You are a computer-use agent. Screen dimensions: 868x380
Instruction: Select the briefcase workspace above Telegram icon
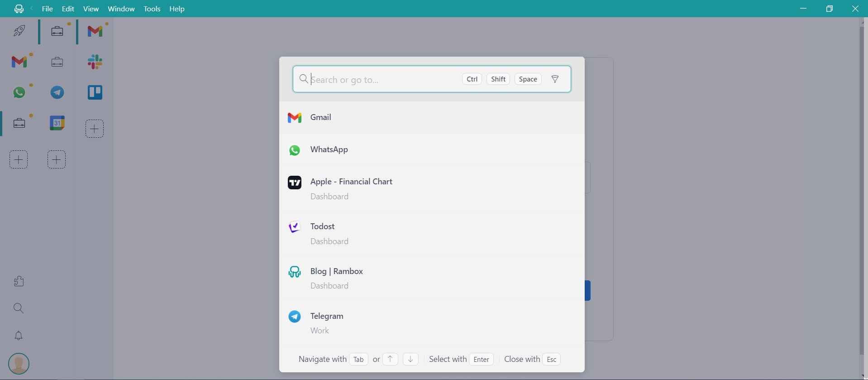point(57,62)
